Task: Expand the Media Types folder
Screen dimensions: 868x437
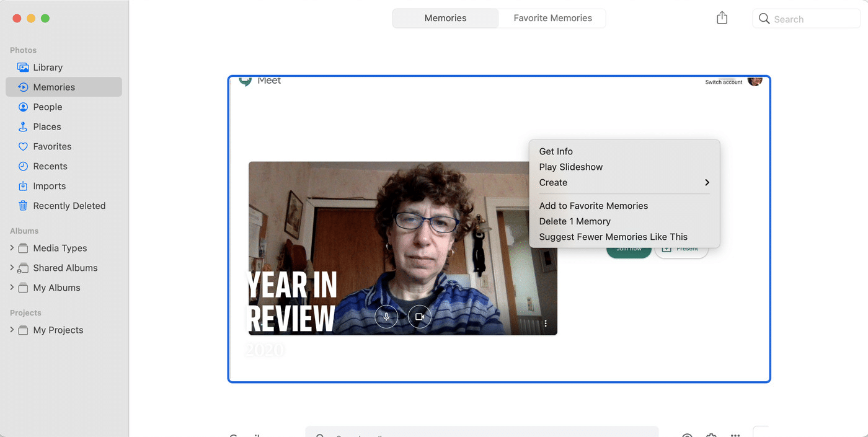Action: pos(12,248)
